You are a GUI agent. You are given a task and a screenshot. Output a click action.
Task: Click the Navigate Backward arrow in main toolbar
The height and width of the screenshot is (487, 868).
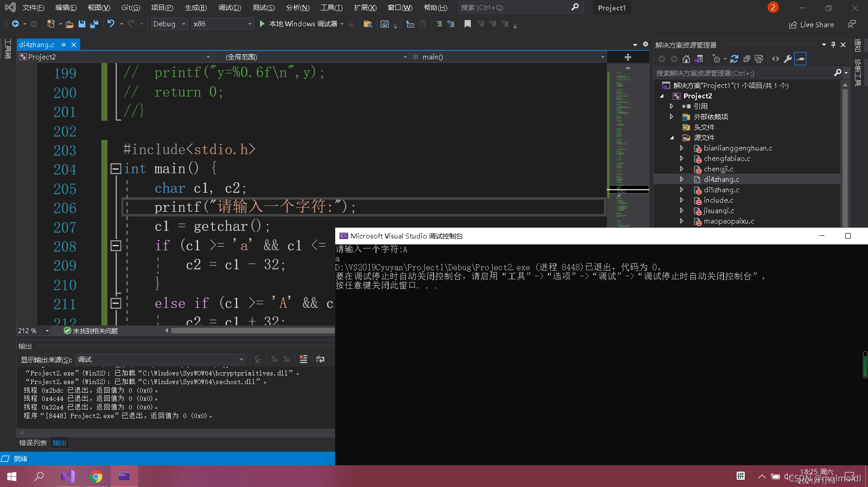pos(15,24)
